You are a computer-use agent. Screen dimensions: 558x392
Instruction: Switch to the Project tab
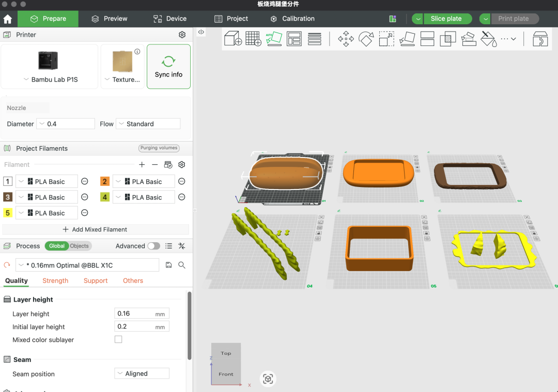tap(231, 19)
